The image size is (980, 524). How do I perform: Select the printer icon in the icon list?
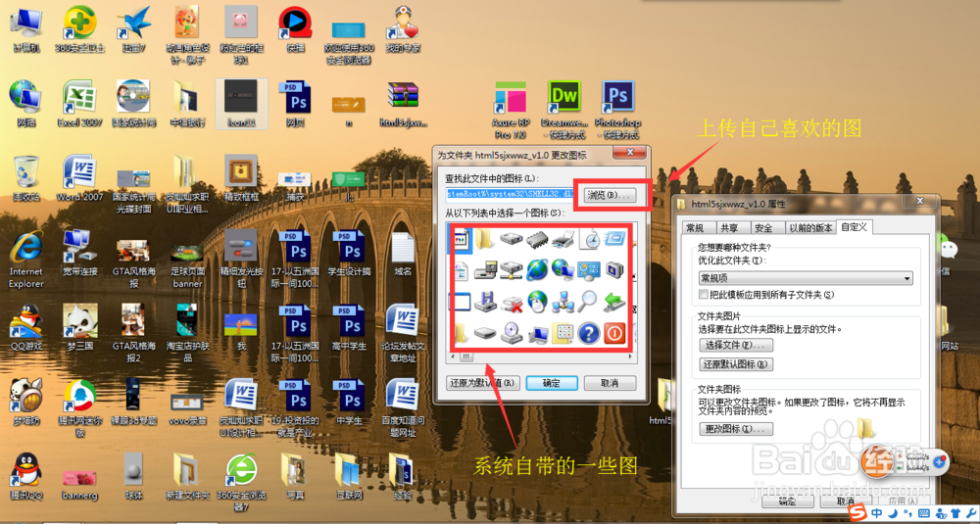pyautogui.click(x=563, y=238)
